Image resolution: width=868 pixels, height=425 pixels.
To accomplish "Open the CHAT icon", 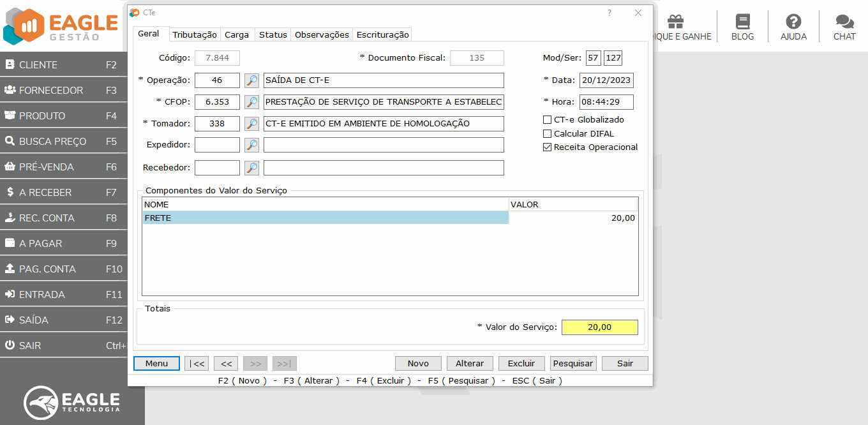I will point(844,27).
